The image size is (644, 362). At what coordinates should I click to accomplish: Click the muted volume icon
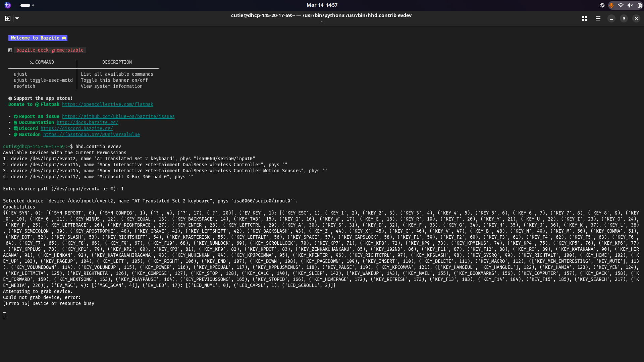[630, 5]
